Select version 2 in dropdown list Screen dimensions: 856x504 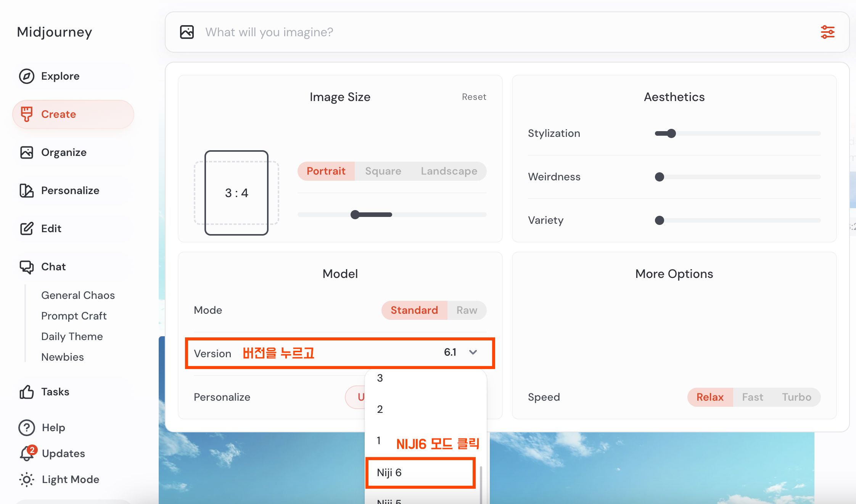380,409
